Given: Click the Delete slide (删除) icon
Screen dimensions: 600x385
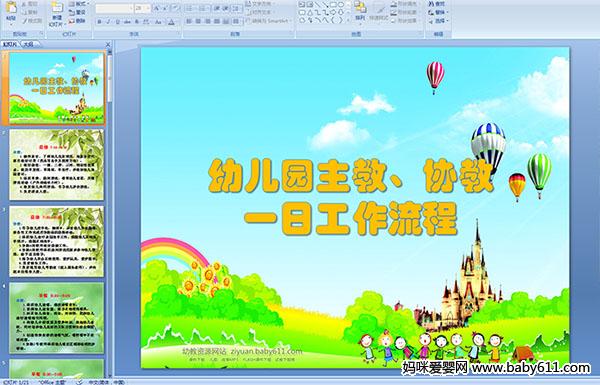Looking at the screenshot, I should tap(78, 21).
